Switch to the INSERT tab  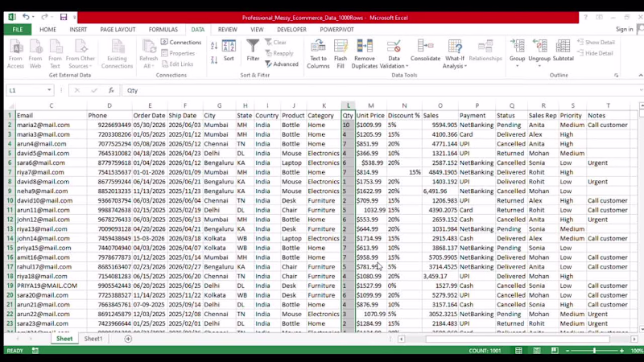click(78, 30)
